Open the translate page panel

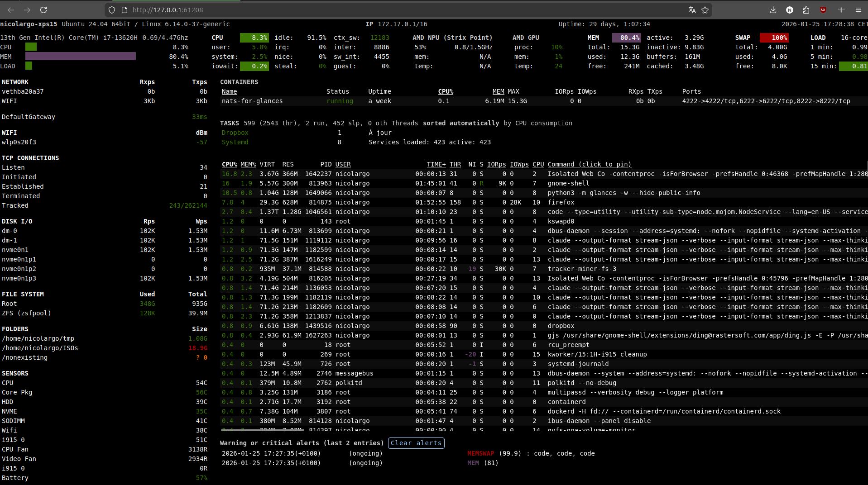(692, 10)
